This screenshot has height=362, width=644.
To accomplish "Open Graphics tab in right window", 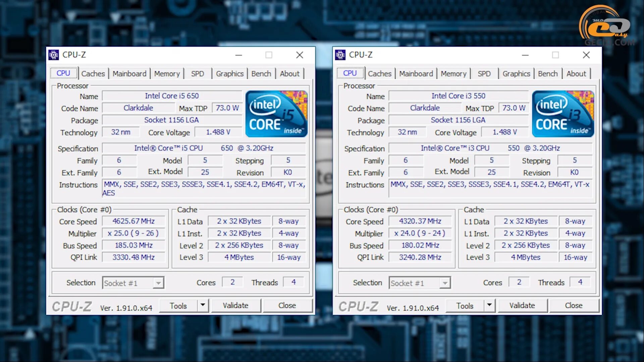I will point(516,74).
